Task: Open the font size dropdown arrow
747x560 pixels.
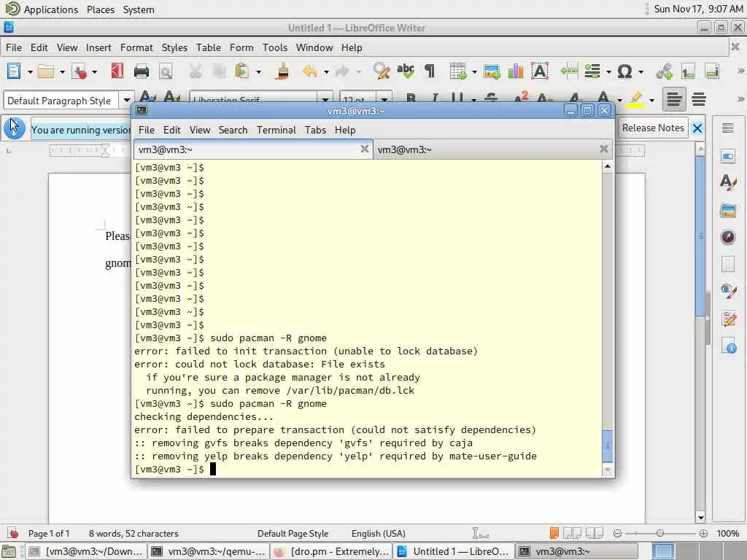Action: (384, 98)
